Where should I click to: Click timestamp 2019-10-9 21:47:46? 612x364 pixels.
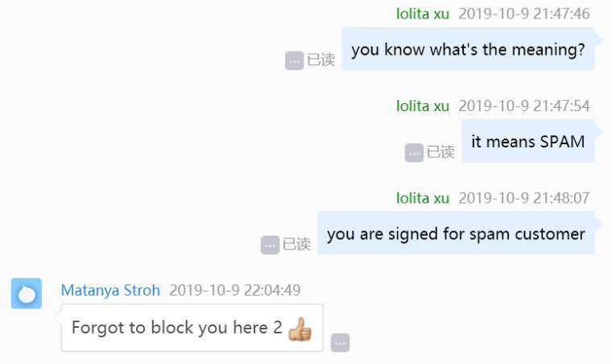pos(524,14)
